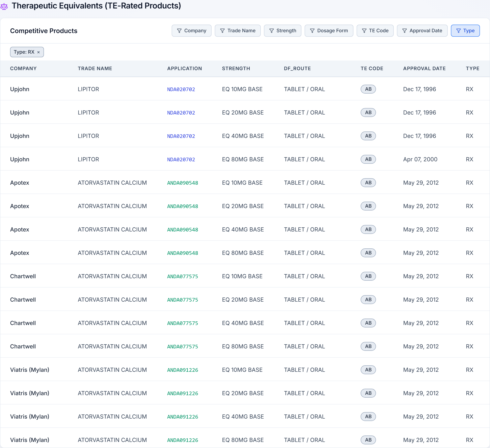
Task: Open NDA020702 link for Lipitor EQ 20MG
Action: [181, 113]
